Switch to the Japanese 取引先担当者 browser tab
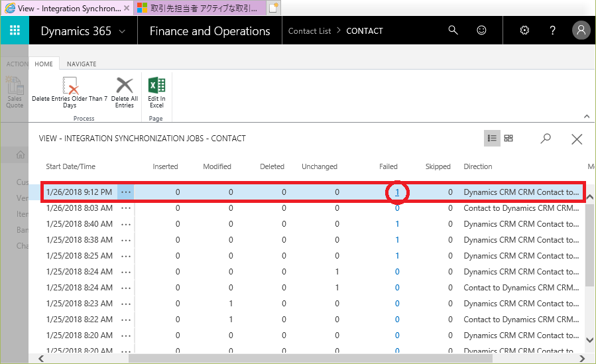This screenshot has width=596, height=364. 200,8
